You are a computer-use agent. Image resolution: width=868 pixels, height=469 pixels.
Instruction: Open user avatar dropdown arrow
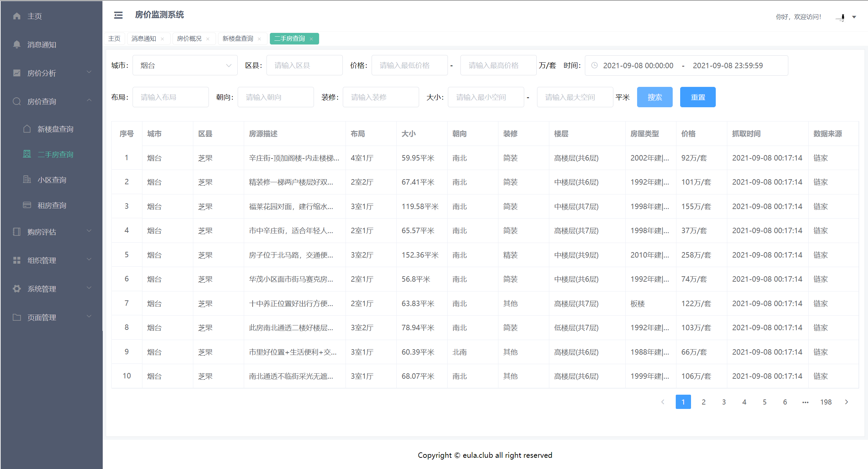pos(854,17)
